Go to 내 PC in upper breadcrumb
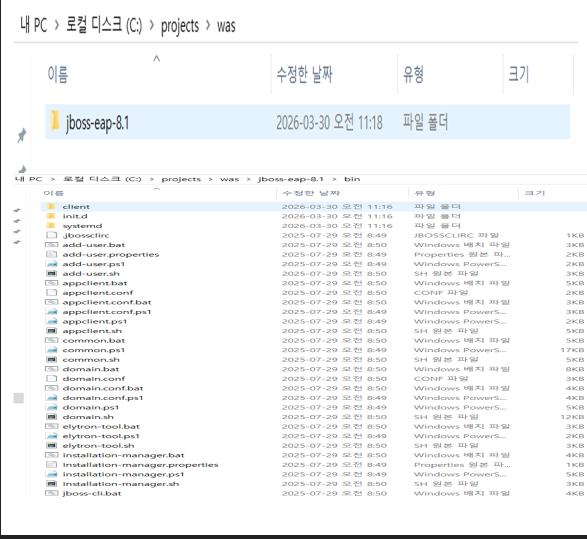 pos(33,25)
